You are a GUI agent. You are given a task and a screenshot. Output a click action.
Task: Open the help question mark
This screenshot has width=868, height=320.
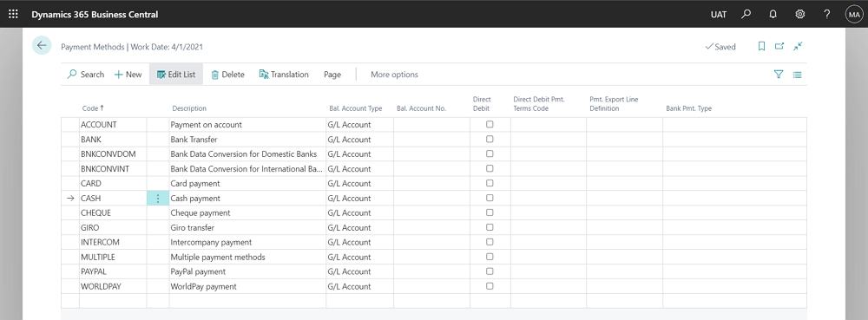tap(827, 15)
